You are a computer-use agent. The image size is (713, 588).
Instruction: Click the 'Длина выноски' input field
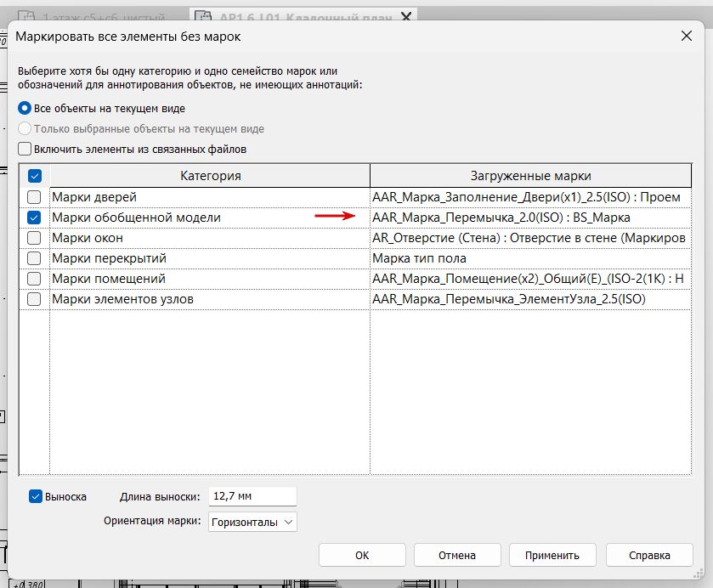pyautogui.click(x=252, y=496)
